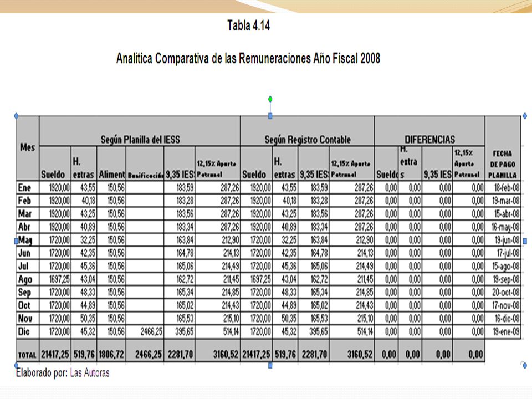Select the left-middle handle beside the May row
The height and width of the screenshot is (399, 532).
click(16, 241)
